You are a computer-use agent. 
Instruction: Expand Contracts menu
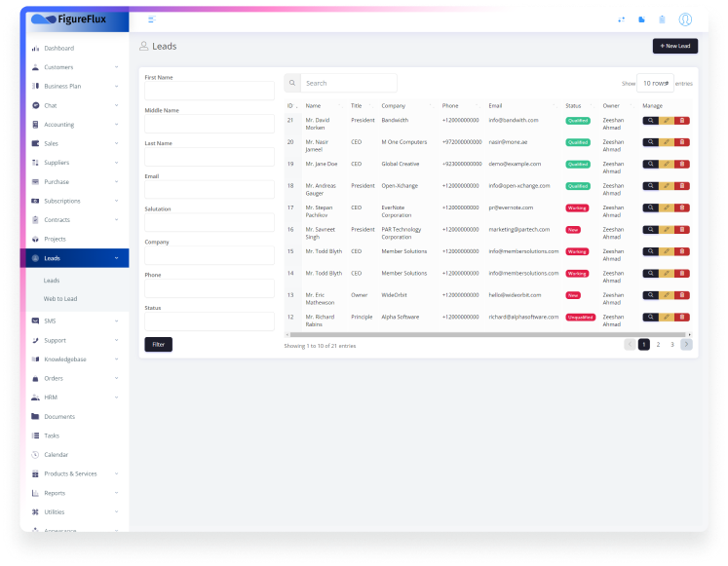coord(74,220)
